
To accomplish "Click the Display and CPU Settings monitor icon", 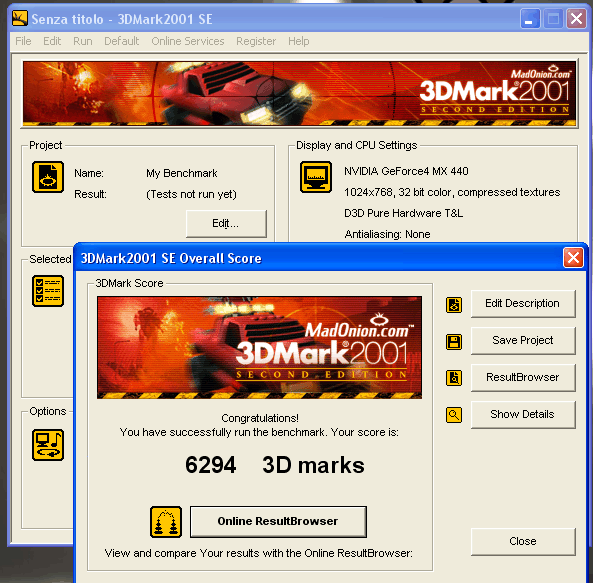I will pos(316,177).
